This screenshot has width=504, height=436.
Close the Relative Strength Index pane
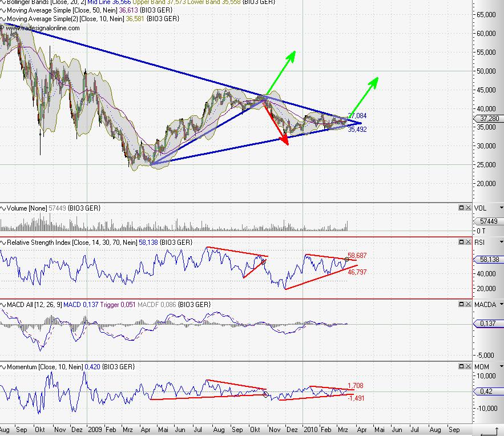pyautogui.click(x=468, y=243)
